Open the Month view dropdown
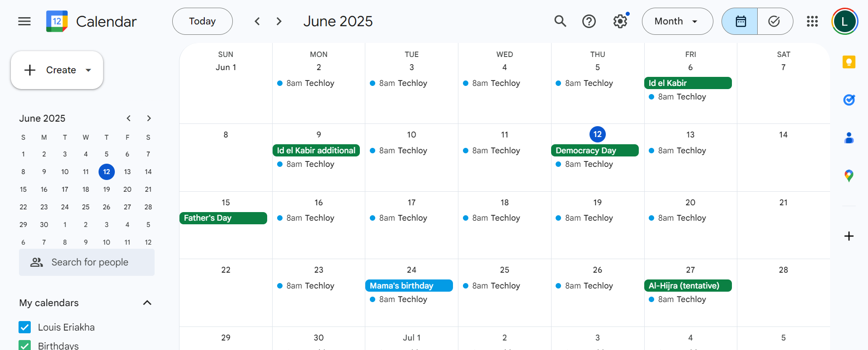 coord(677,21)
